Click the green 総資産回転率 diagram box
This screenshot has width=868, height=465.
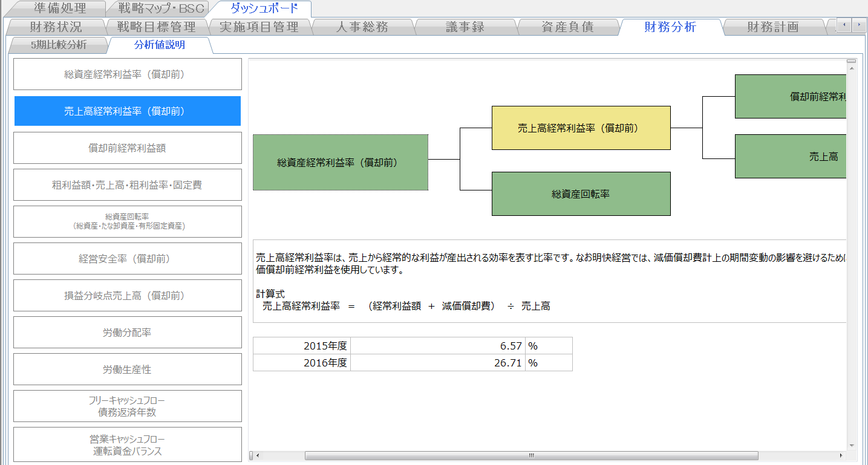click(581, 194)
